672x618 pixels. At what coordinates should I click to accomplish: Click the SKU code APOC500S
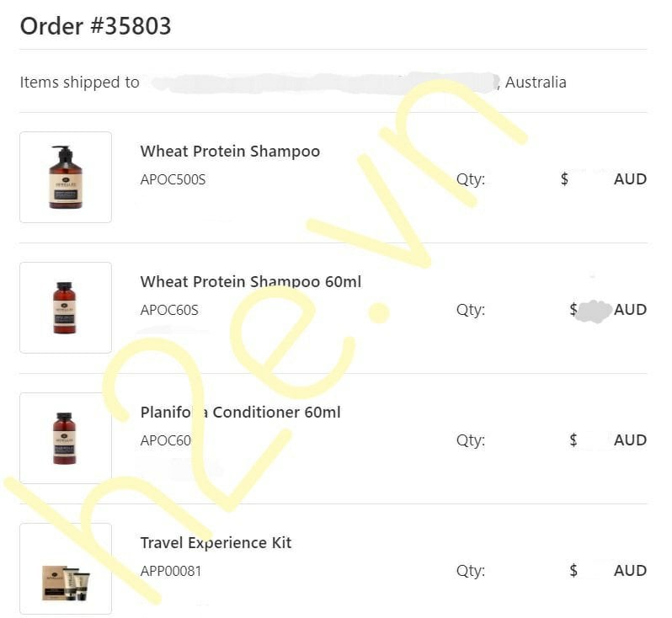tap(173, 179)
